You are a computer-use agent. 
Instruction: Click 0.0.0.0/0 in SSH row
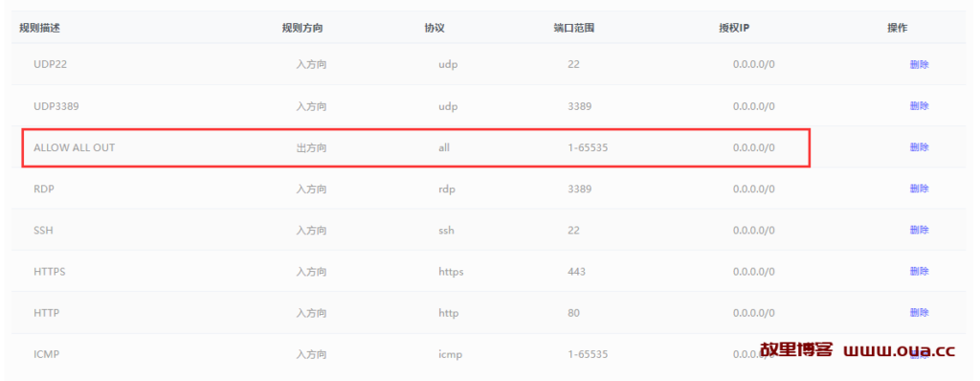pyautogui.click(x=754, y=230)
